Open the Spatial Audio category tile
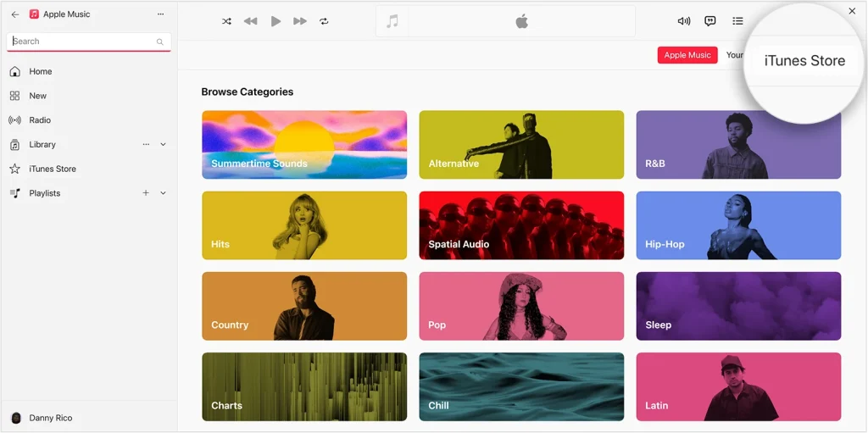Image resolution: width=868 pixels, height=433 pixels. click(x=521, y=225)
